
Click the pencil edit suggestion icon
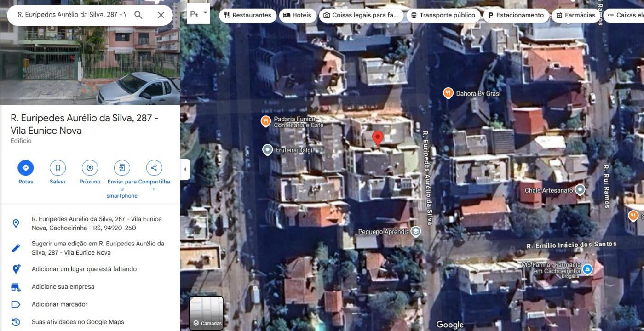[16, 248]
